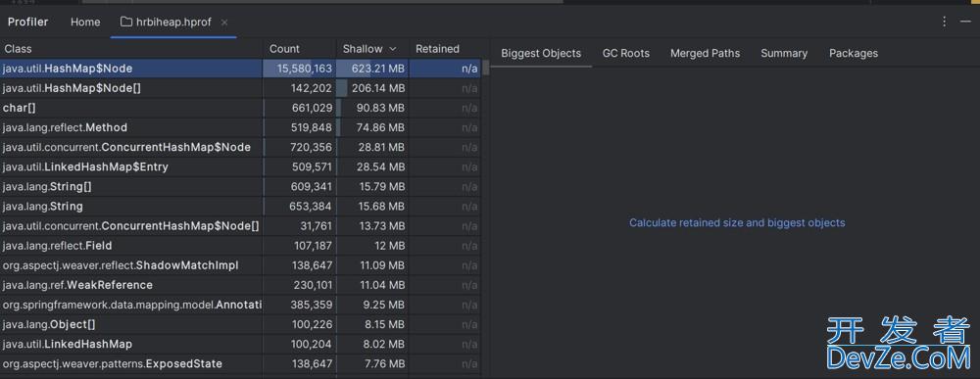The height and width of the screenshot is (379, 980).
Task: Toggle the Shallow column sort arrow
Action: pos(393,49)
